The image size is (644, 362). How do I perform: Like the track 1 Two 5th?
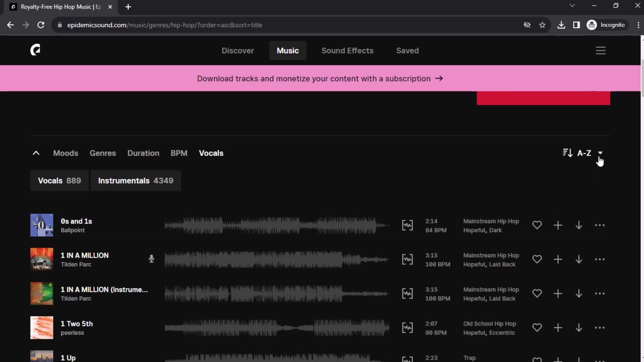click(537, 328)
